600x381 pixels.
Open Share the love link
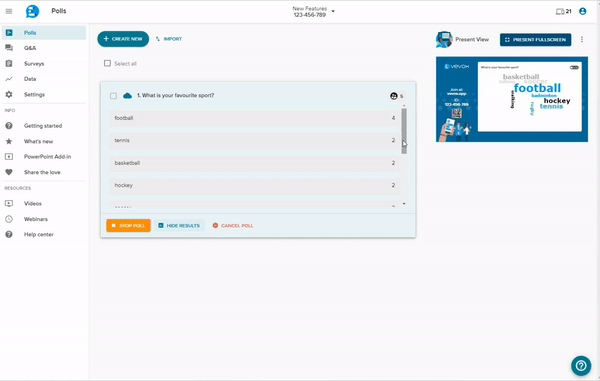pos(42,173)
